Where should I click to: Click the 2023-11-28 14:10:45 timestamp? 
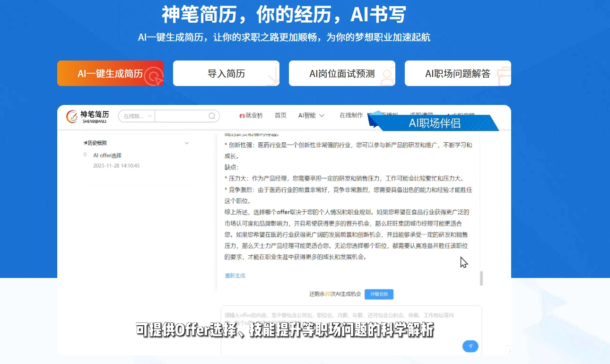click(116, 166)
